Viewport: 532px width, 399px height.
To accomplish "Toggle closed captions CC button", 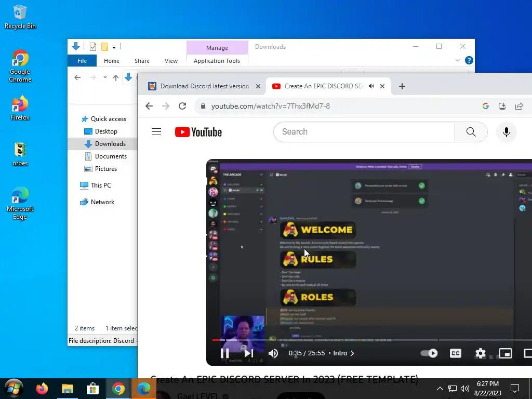I will point(455,353).
